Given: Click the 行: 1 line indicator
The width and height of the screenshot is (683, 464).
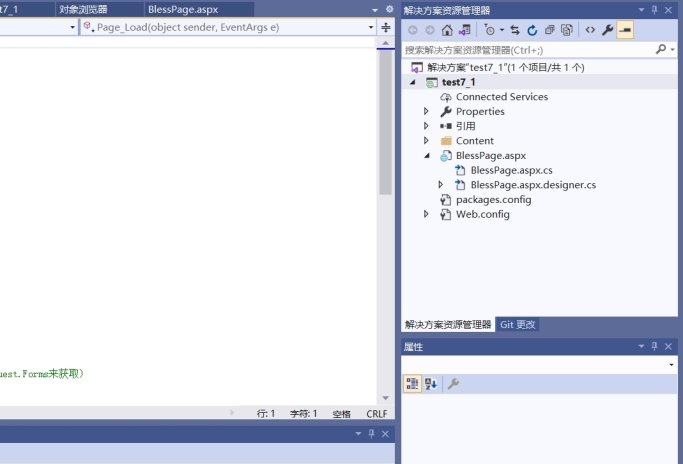Looking at the screenshot, I should tap(266, 413).
